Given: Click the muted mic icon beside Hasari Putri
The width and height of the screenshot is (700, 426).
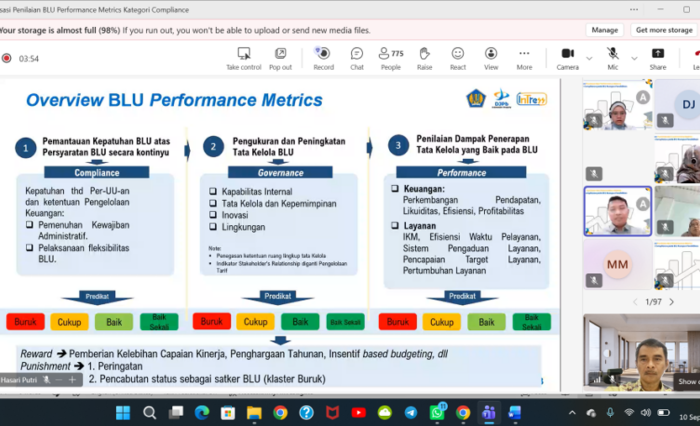Looking at the screenshot, I should [46, 380].
